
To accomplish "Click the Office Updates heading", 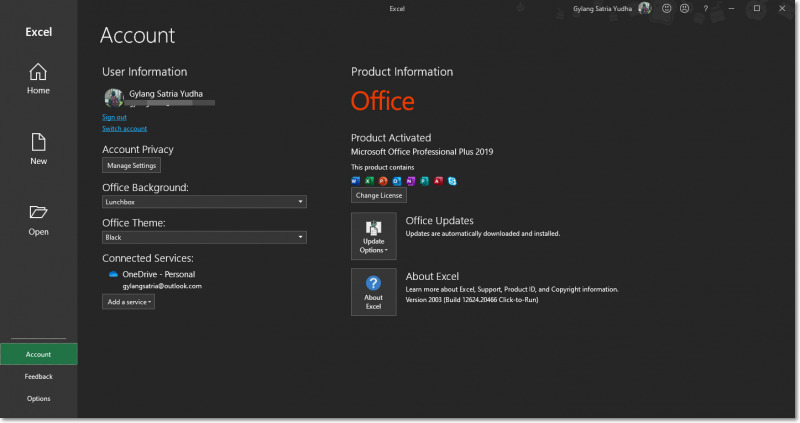I will coord(439,220).
